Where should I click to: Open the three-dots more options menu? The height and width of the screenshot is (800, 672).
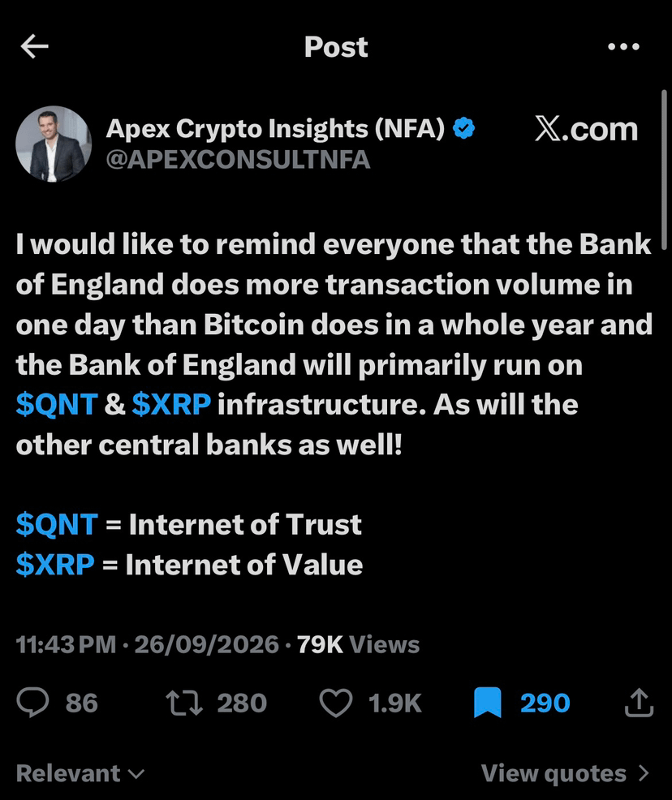pos(623,46)
